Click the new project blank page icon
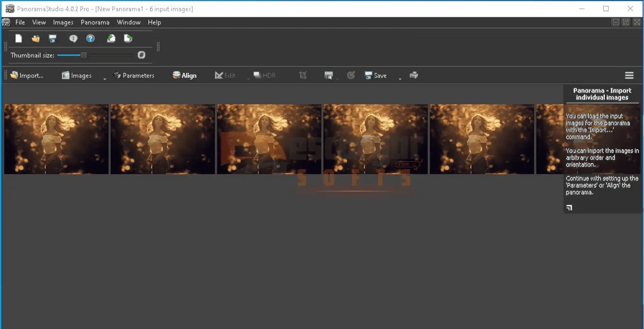 coord(19,39)
